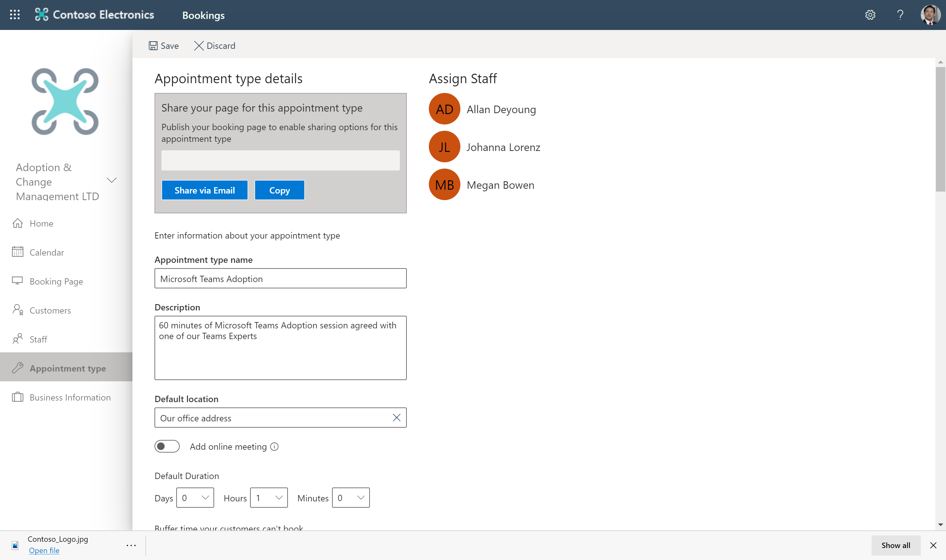Expand the Adoption & Change Management business chevron
The image size is (946, 560).
coord(111,180)
